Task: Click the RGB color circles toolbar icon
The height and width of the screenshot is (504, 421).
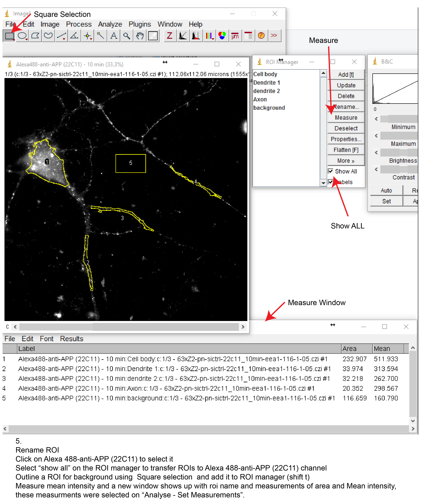Action: (222, 36)
